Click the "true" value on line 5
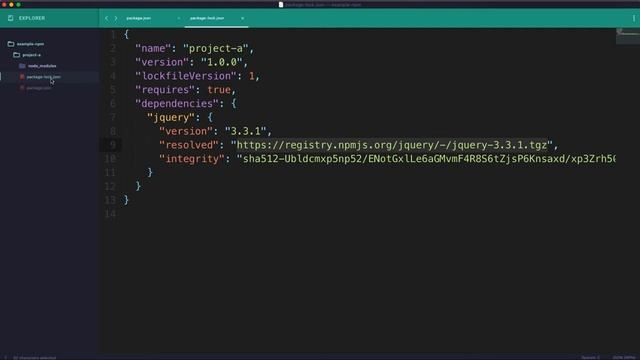The height and width of the screenshot is (360, 640). (219, 90)
